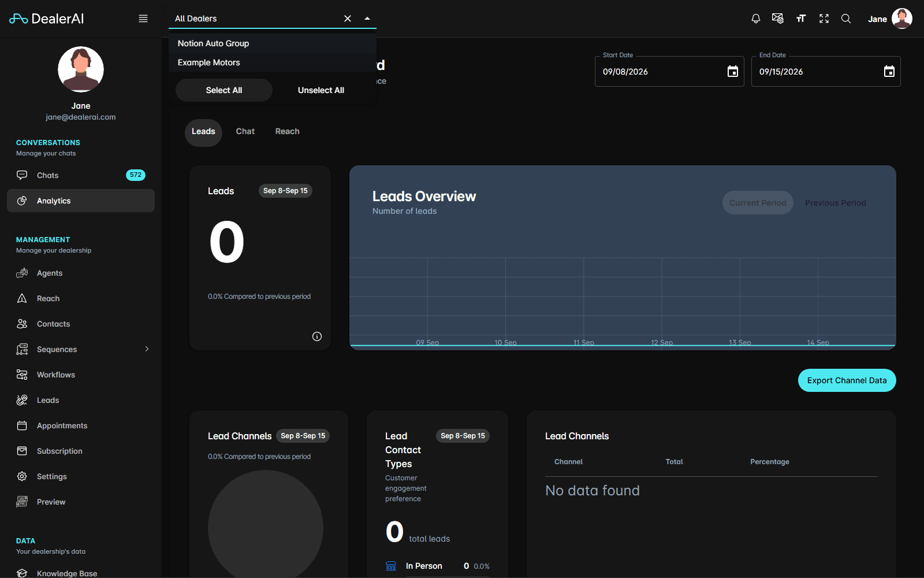Open the Agents sidebar item

point(81,273)
